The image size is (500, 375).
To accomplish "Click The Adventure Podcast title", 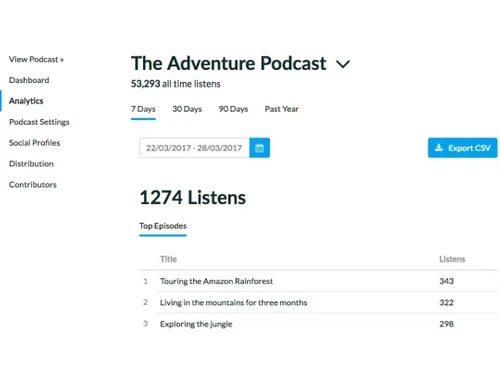I will [x=229, y=63].
